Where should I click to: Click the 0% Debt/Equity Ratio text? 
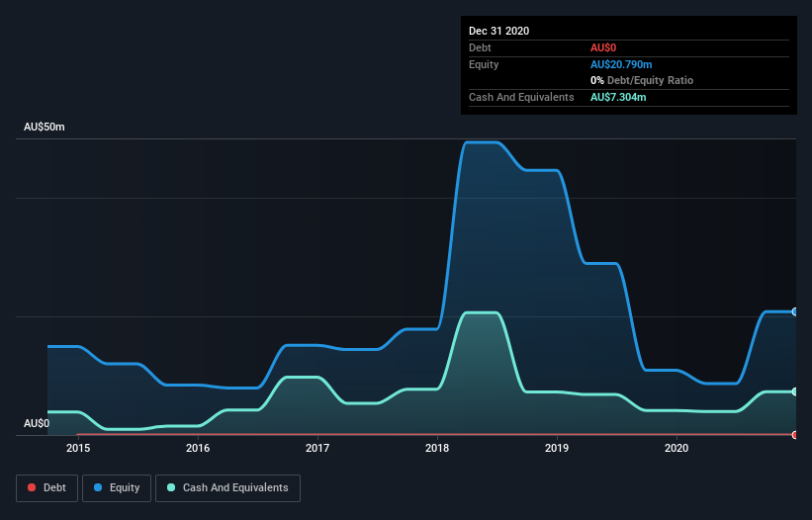tap(642, 80)
